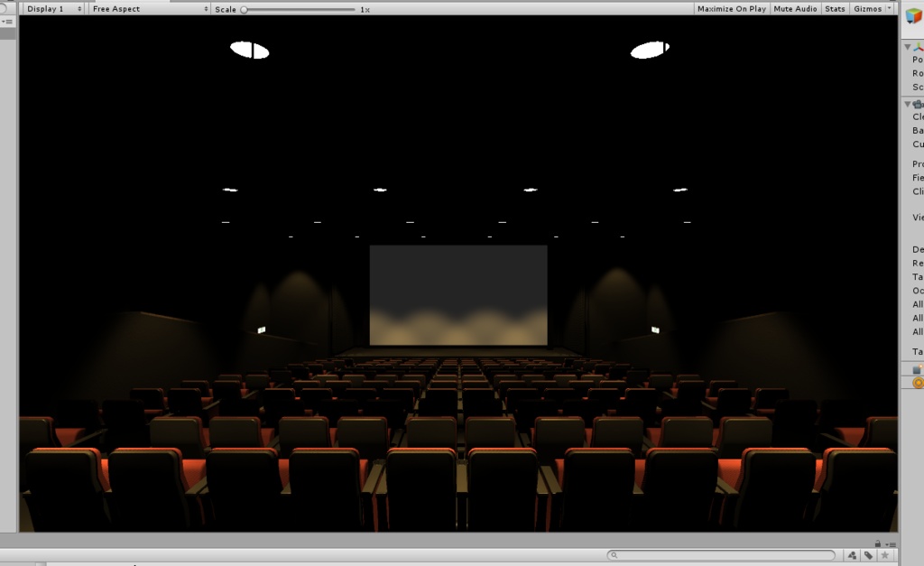Collapse the Camera component in the Inspector

click(x=908, y=105)
